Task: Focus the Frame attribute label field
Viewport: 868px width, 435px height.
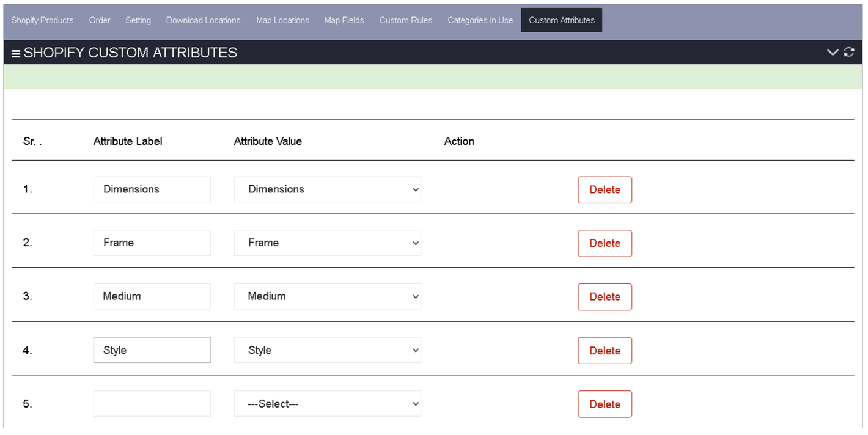Action: click(x=152, y=243)
